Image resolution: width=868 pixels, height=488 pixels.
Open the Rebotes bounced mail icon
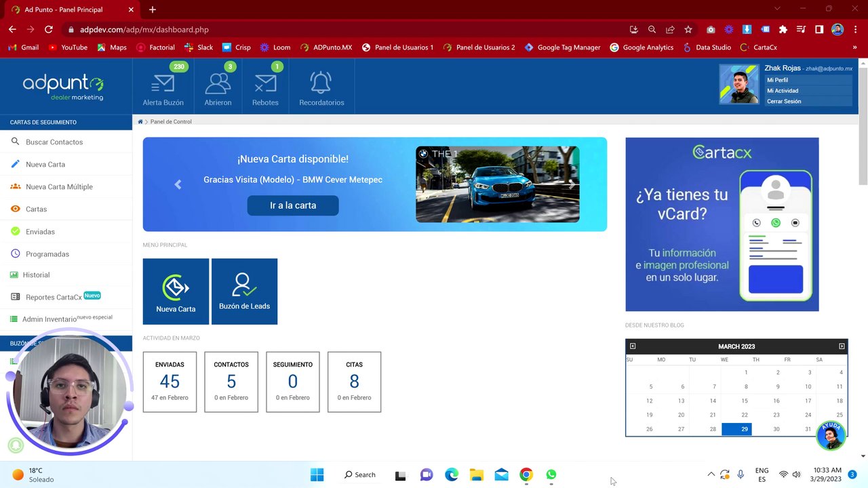click(x=265, y=84)
